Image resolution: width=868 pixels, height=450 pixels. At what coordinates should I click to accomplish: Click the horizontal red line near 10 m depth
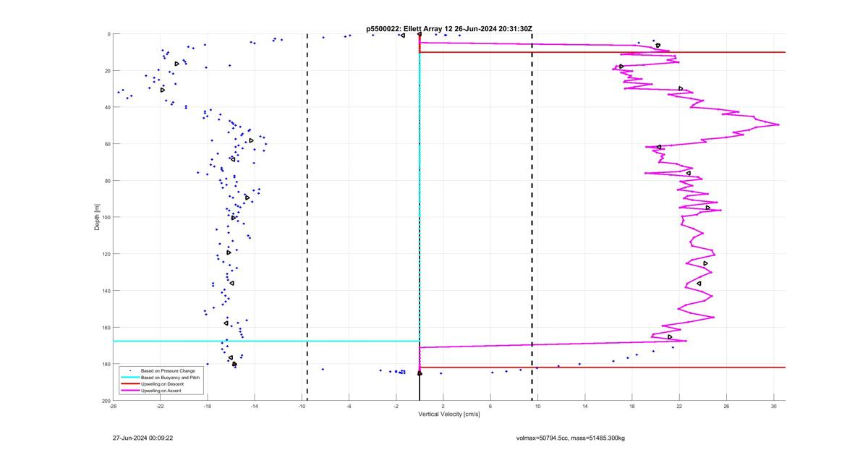pyautogui.click(x=602, y=52)
